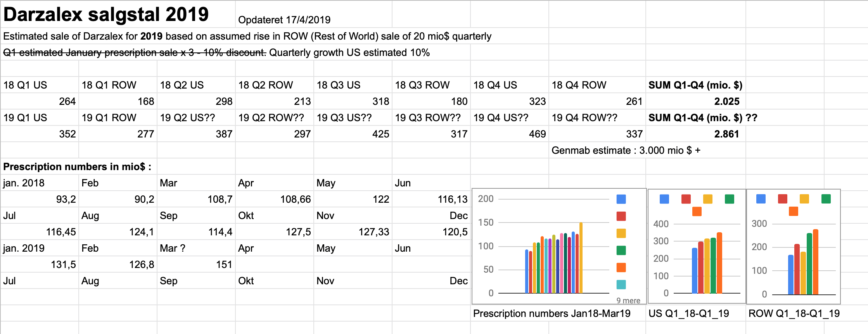Select the cell with value 168
This screenshot has width=868, height=334.
tap(118, 101)
